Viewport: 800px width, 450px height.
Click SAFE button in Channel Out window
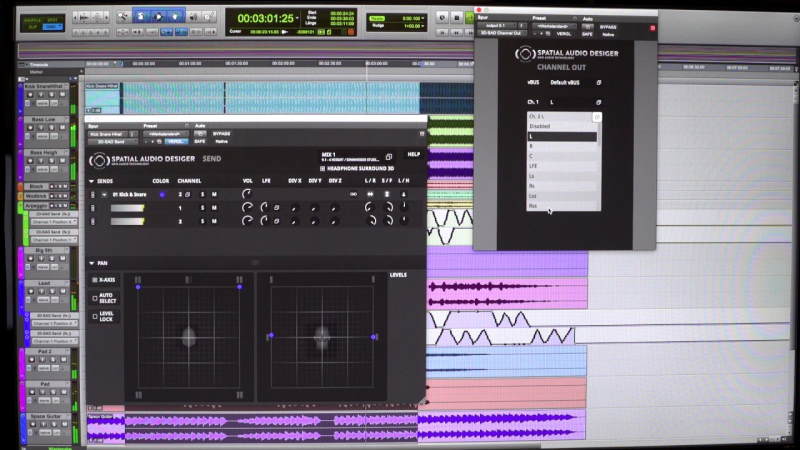tap(587, 34)
